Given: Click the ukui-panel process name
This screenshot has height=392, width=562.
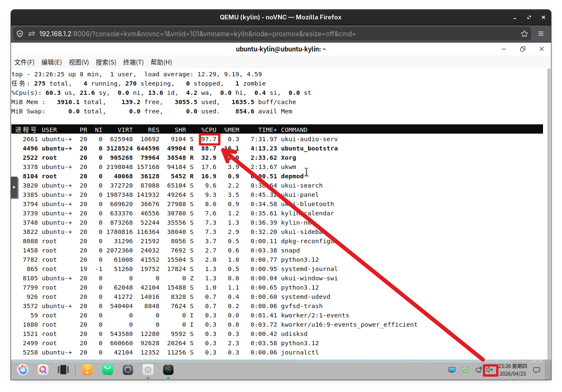Looking at the screenshot, I should coord(300,195).
